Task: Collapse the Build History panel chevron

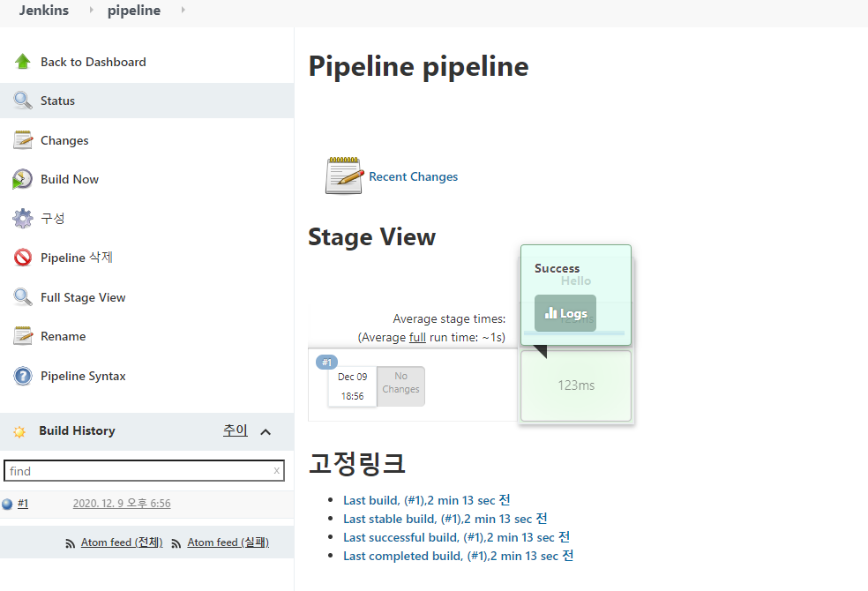Action: click(266, 431)
